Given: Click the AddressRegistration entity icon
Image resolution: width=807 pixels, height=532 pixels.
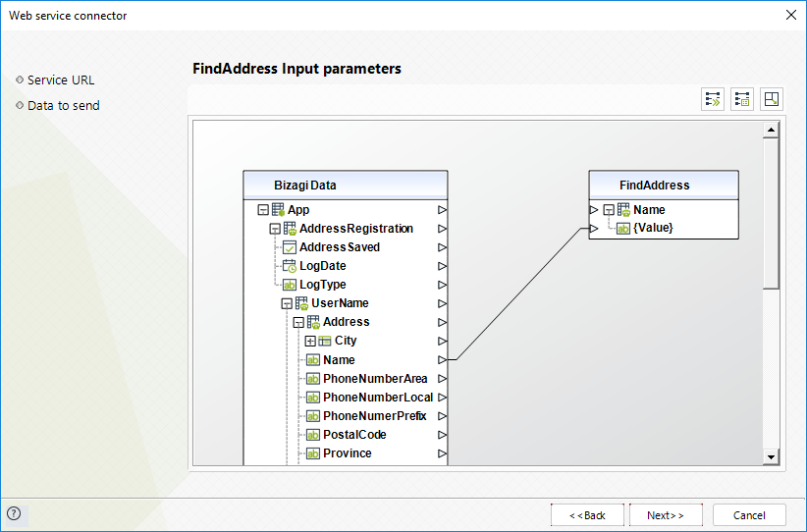Looking at the screenshot, I should point(290,229).
